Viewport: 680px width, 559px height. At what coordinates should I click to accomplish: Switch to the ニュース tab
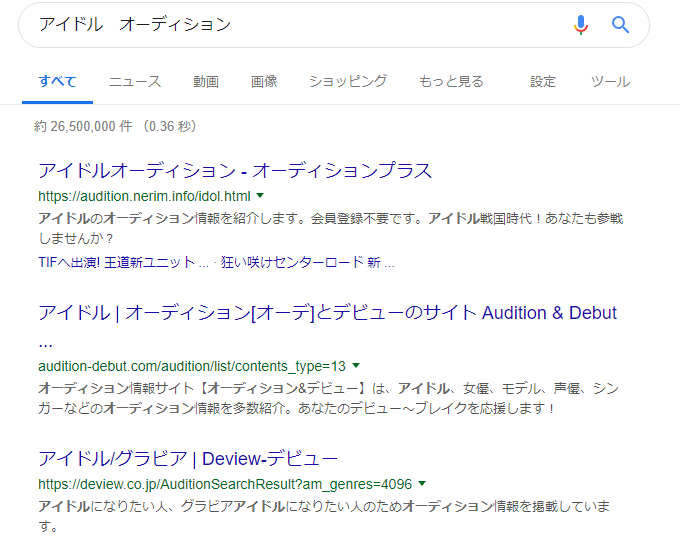(135, 82)
